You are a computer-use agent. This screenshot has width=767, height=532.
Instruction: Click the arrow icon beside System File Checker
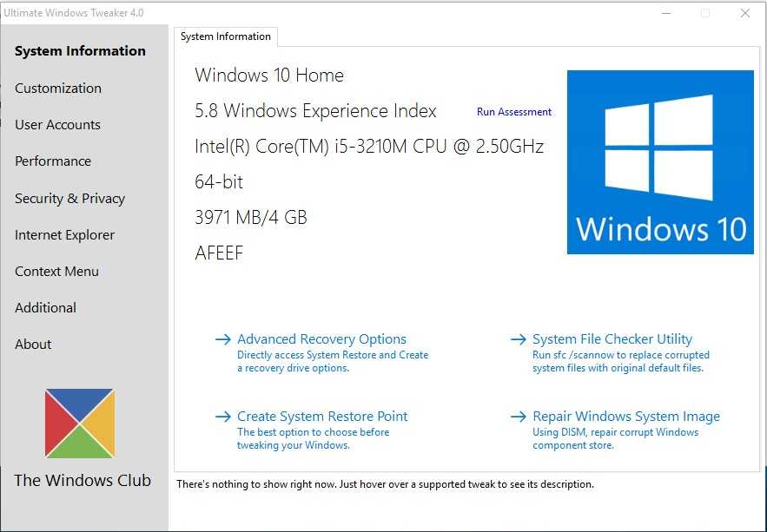[519, 339]
